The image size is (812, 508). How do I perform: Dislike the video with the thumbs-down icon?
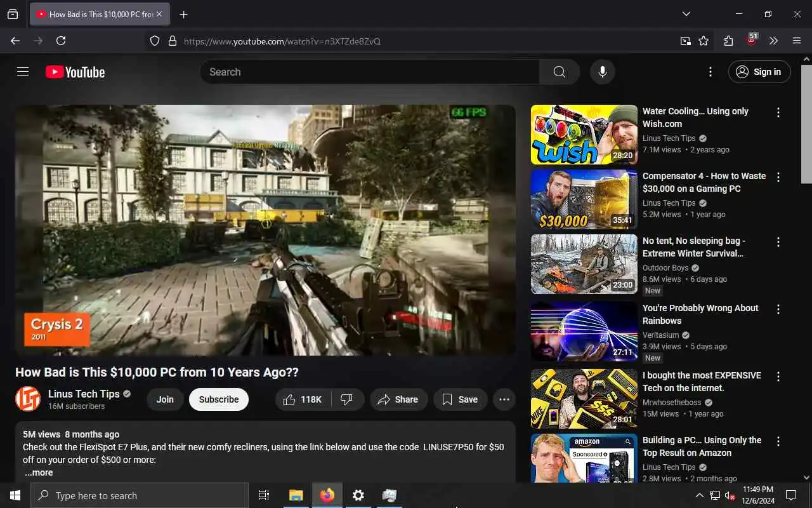(x=347, y=399)
